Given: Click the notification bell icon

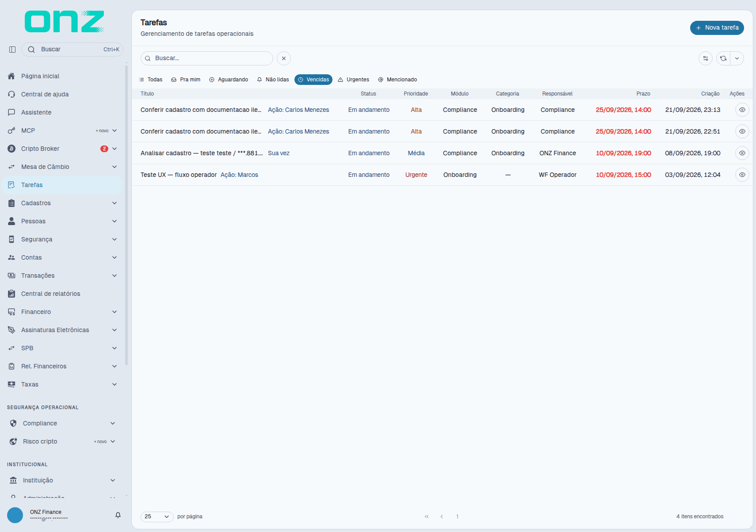Looking at the screenshot, I should tap(118, 515).
